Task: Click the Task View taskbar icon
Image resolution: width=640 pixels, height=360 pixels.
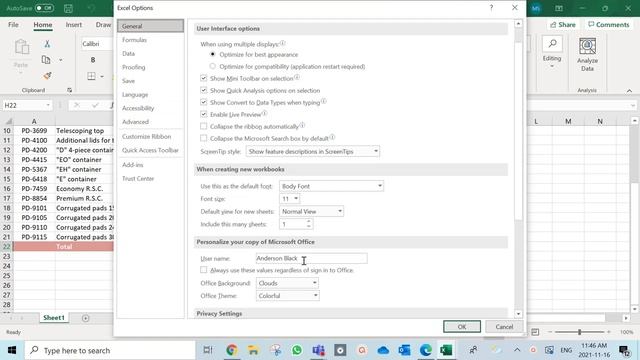Action: tap(208, 350)
